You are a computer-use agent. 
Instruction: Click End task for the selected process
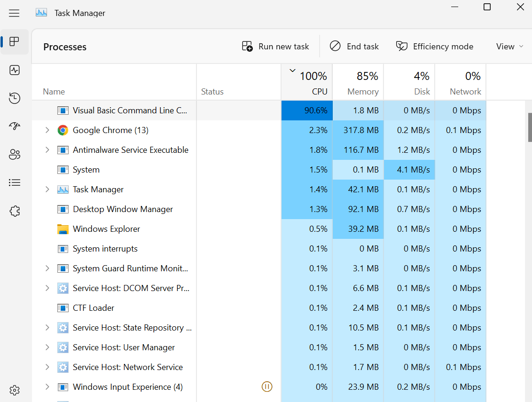354,46
